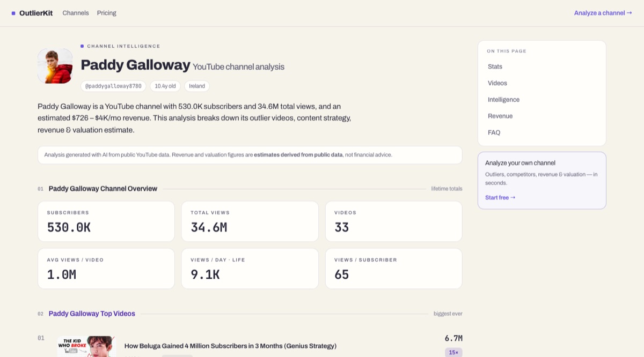Click the Start free link
Image resolution: width=644 pixels, height=357 pixels.
click(x=500, y=197)
